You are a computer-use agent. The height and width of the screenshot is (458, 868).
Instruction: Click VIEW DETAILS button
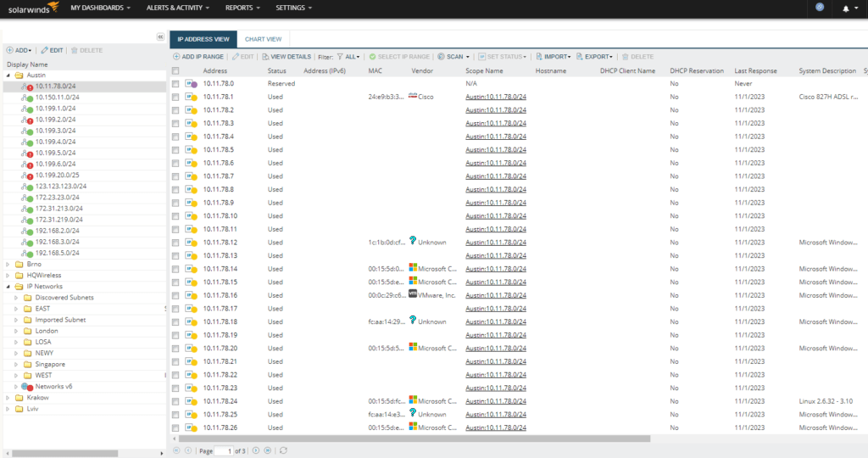[287, 57]
